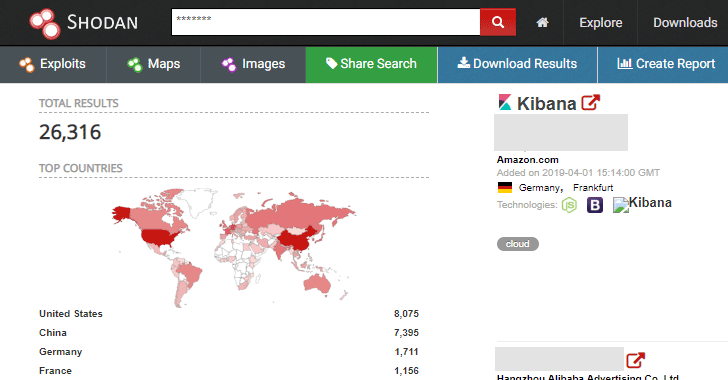Filter by United States country link
The height and width of the screenshot is (380, 728).
pyautogui.click(x=71, y=314)
